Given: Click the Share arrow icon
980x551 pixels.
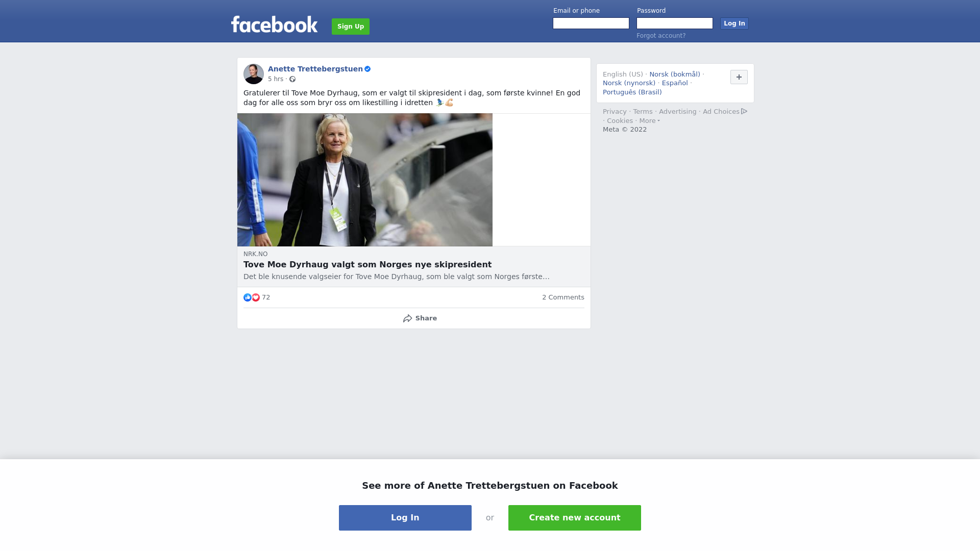Looking at the screenshot, I should pyautogui.click(x=408, y=318).
